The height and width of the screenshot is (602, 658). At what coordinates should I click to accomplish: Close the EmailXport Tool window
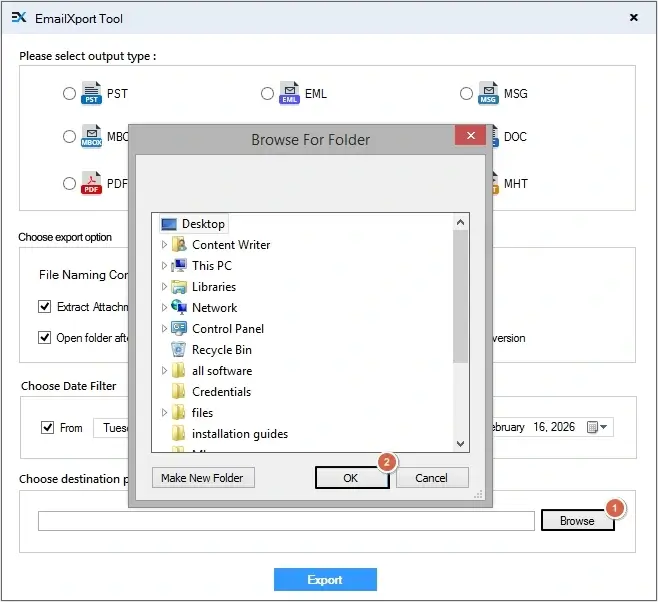pyautogui.click(x=634, y=18)
